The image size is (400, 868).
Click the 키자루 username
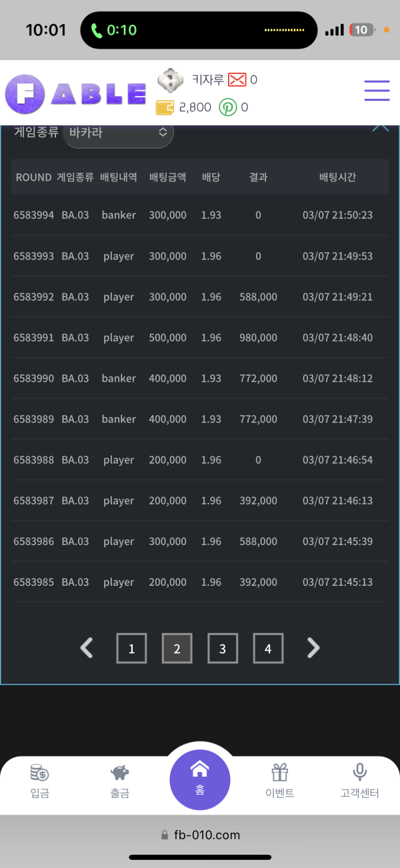[207, 80]
